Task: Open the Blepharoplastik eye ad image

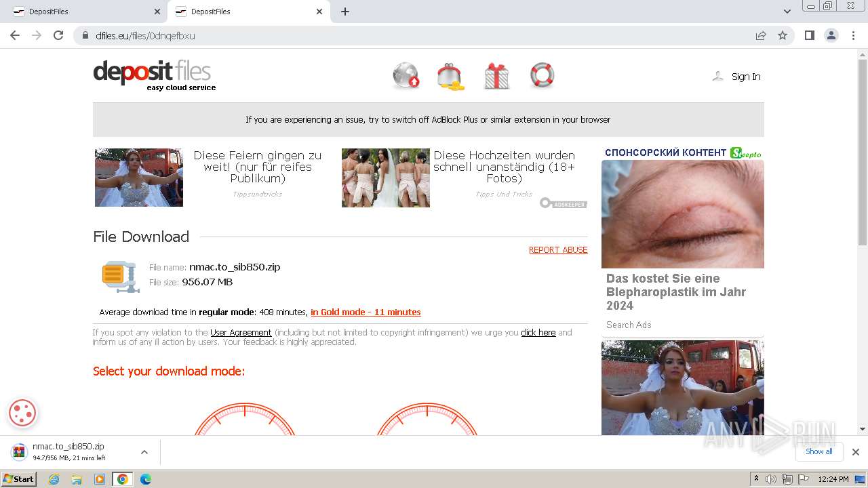Action: coord(683,214)
